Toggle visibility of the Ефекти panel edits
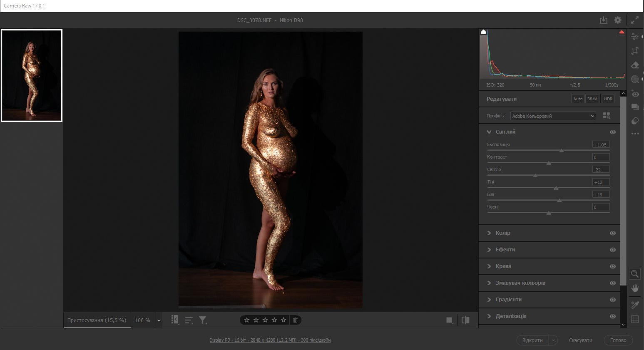 (x=613, y=250)
